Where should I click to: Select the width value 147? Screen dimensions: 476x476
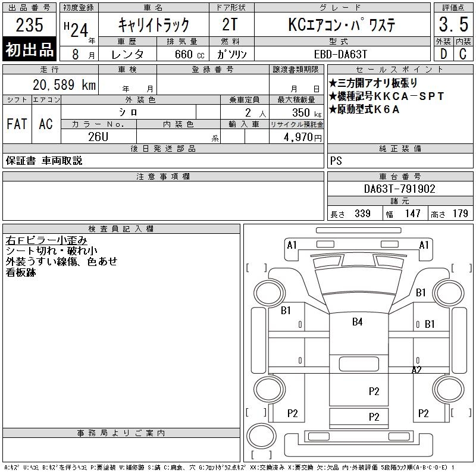point(412,214)
